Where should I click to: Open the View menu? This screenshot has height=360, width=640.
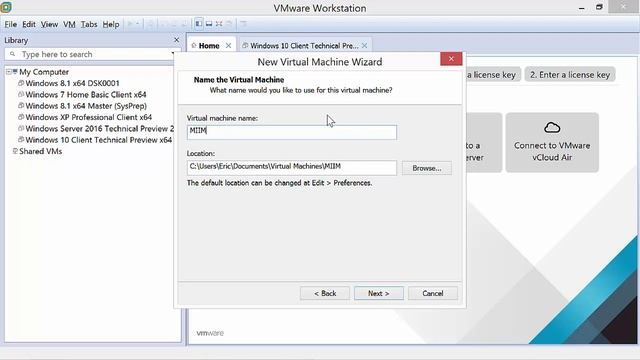49,24
